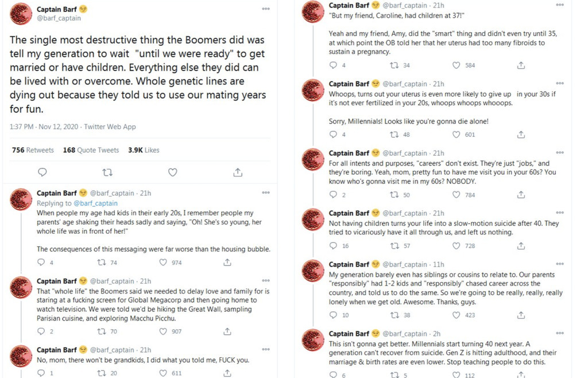
Task: Retweet the siblings or cousins tweet
Action: coord(394,315)
